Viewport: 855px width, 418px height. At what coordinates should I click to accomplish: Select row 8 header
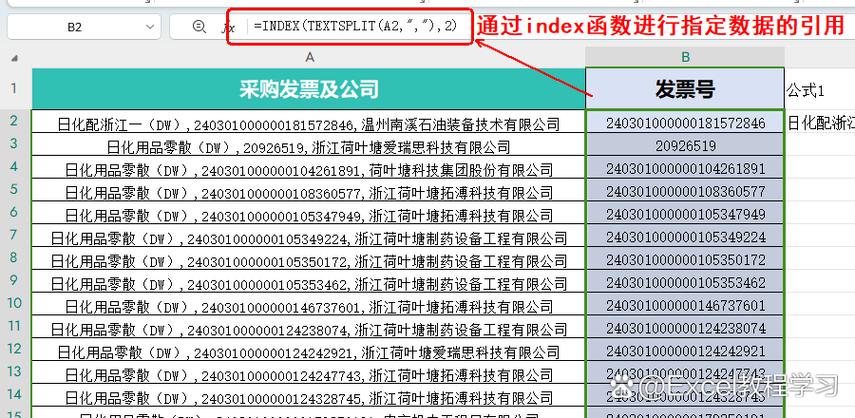tap(14, 257)
